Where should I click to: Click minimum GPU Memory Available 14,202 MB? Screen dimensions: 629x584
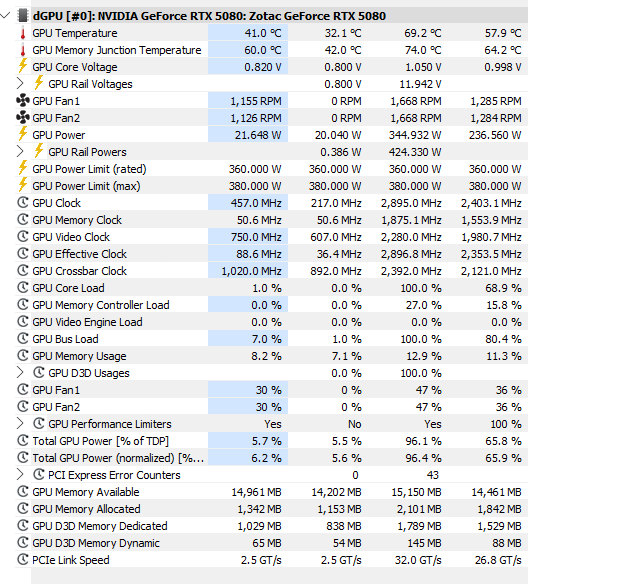[x=337, y=492]
